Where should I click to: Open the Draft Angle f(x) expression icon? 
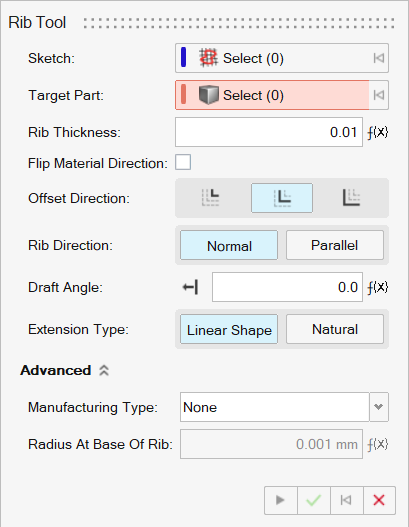point(377,287)
